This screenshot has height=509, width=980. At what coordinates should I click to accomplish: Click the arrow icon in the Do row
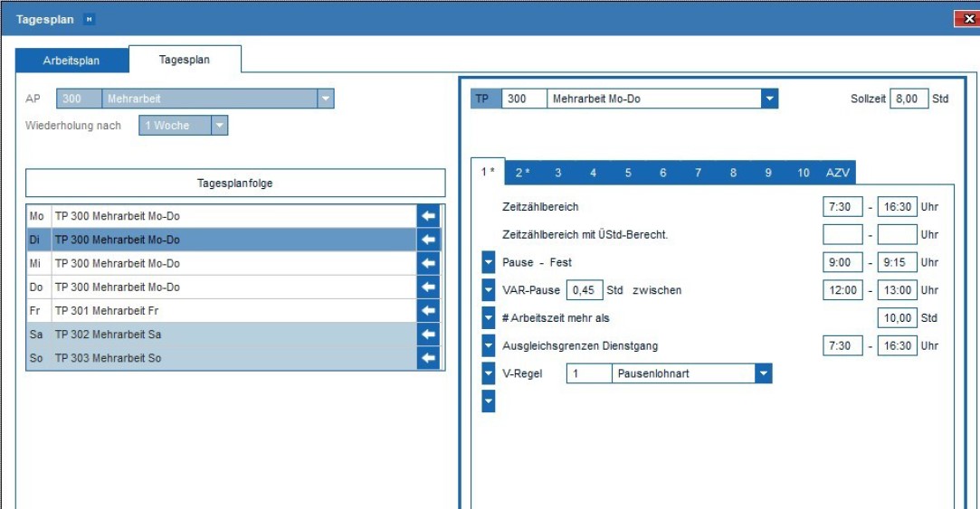pos(429,287)
